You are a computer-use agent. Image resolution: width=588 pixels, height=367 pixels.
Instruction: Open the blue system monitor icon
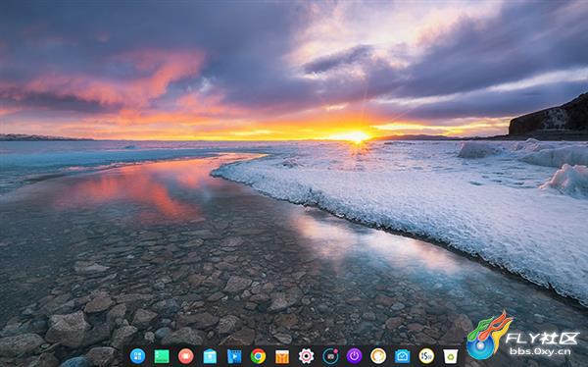[403, 356]
